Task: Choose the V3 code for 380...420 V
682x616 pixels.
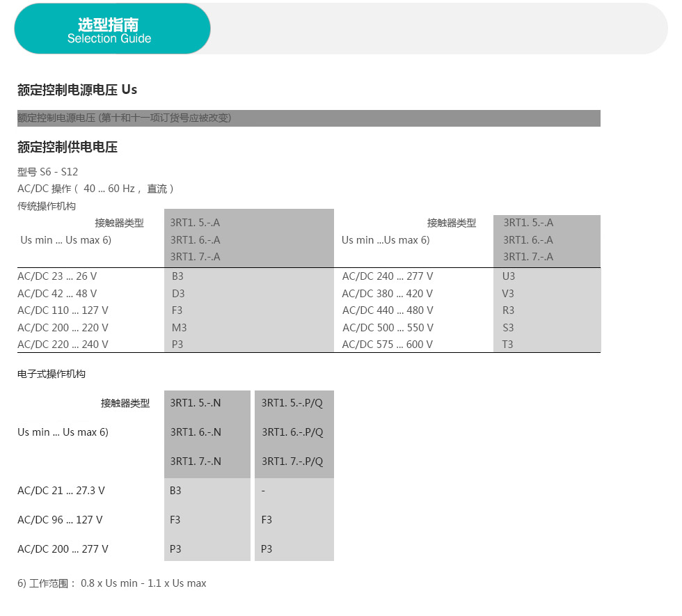Action: click(x=508, y=294)
